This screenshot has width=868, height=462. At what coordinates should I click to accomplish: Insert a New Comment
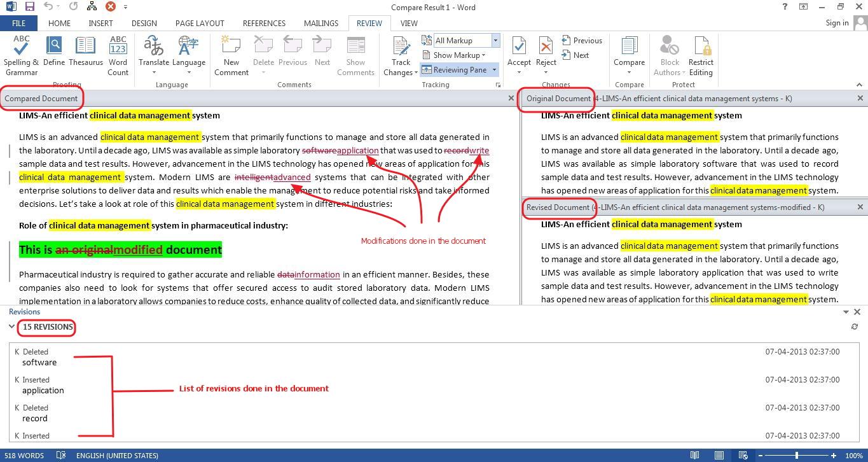230,54
